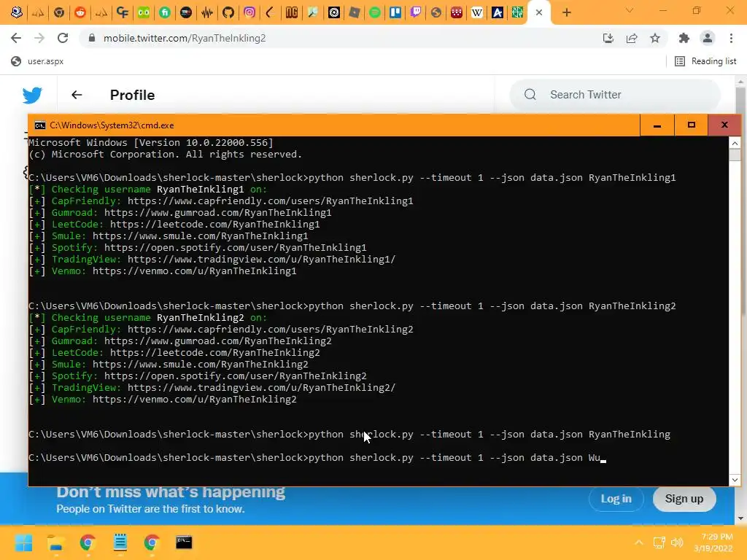The image size is (747, 560).
Task: Open a new browser tab
Action: (x=566, y=12)
